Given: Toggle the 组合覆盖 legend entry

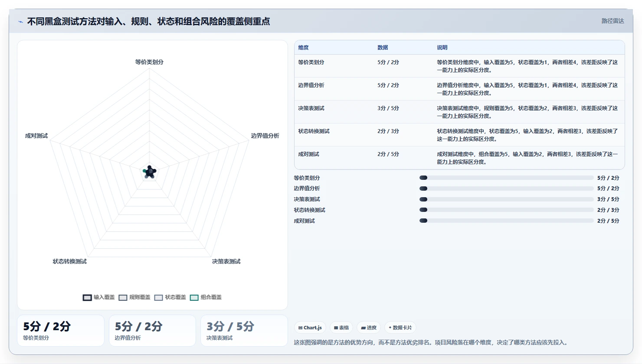Looking at the screenshot, I should tap(206, 297).
